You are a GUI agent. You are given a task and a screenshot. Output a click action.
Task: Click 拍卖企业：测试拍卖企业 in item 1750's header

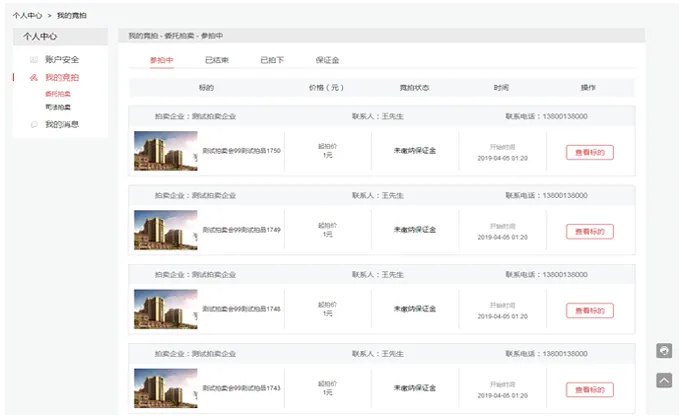(x=195, y=116)
